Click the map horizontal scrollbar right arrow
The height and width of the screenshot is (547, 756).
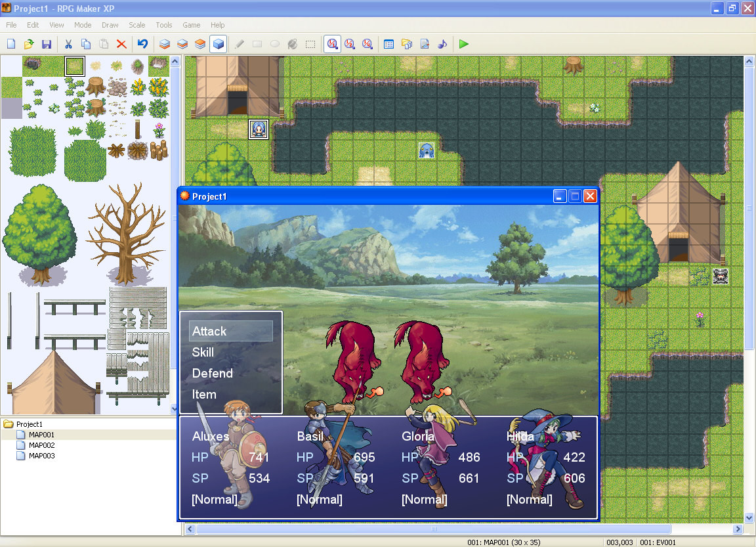pyautogui.click(x=738, y=529)
